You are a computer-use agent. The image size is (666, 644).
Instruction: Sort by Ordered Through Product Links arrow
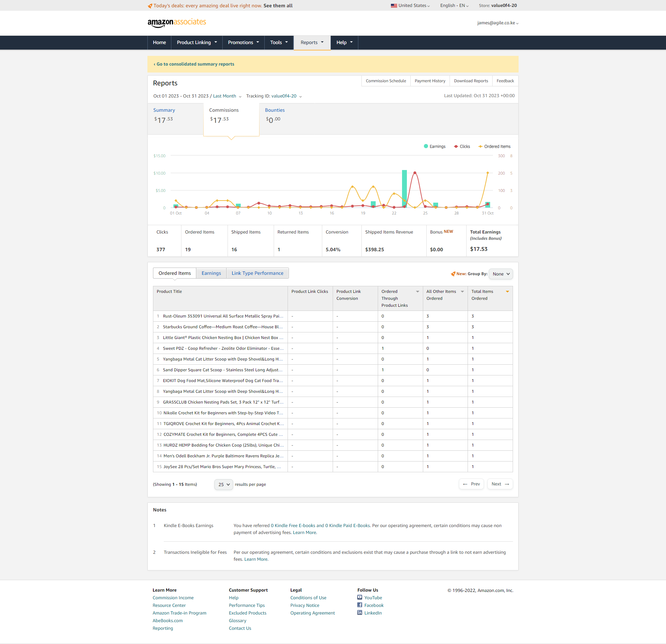(x=418, y=291)
